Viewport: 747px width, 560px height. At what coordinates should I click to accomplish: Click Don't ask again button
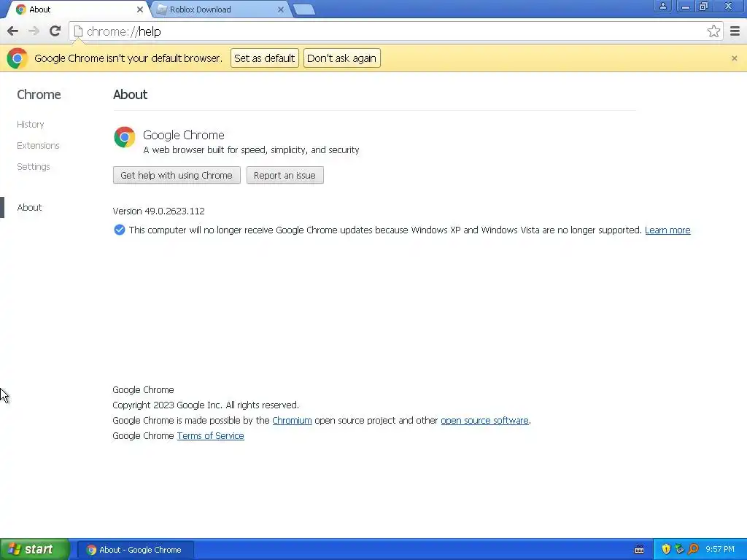(341, 58)
